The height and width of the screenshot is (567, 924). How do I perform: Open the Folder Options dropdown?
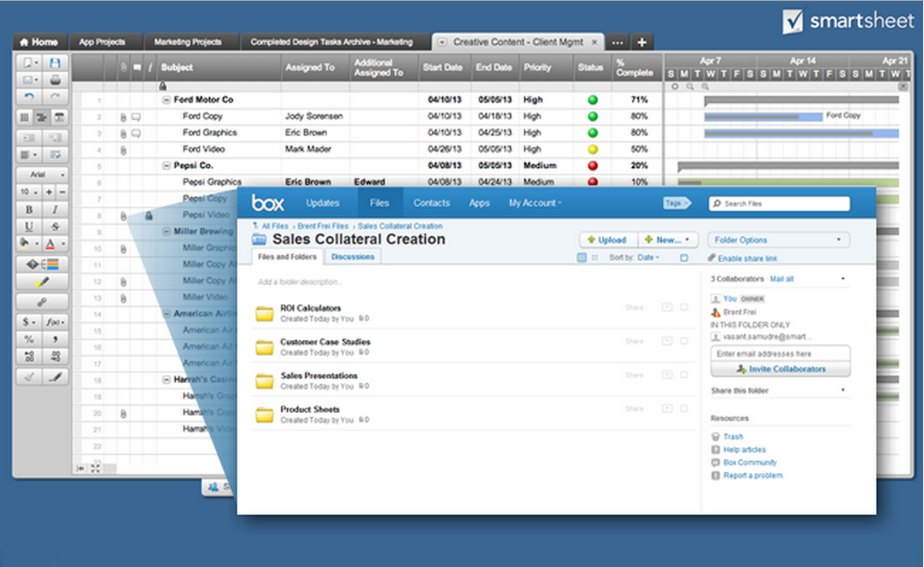(x=777, y=239)
